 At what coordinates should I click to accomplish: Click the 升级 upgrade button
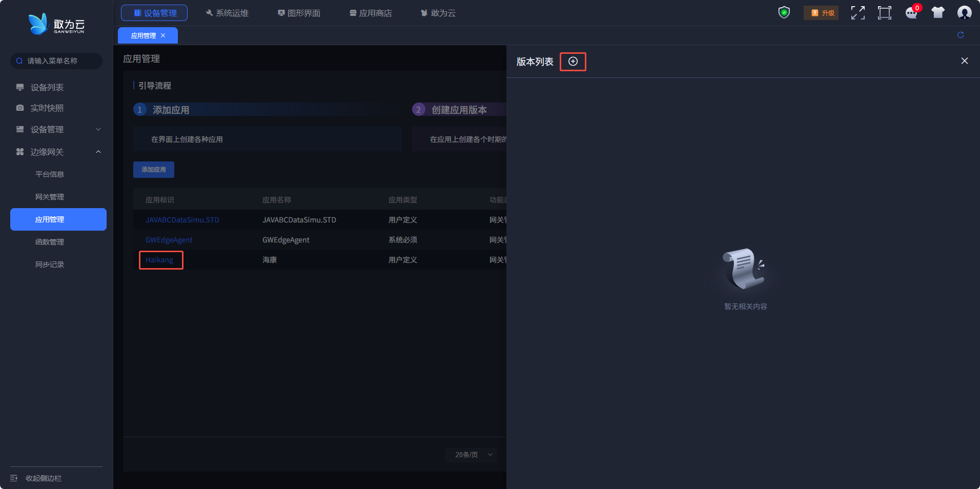click(821, 13)
